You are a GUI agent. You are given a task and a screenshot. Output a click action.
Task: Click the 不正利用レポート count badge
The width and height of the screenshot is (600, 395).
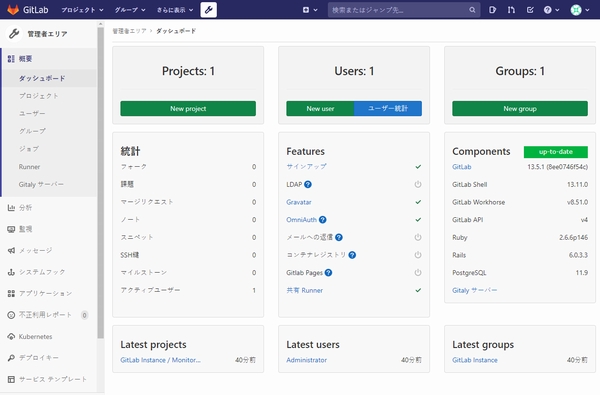tap(85, 315)
